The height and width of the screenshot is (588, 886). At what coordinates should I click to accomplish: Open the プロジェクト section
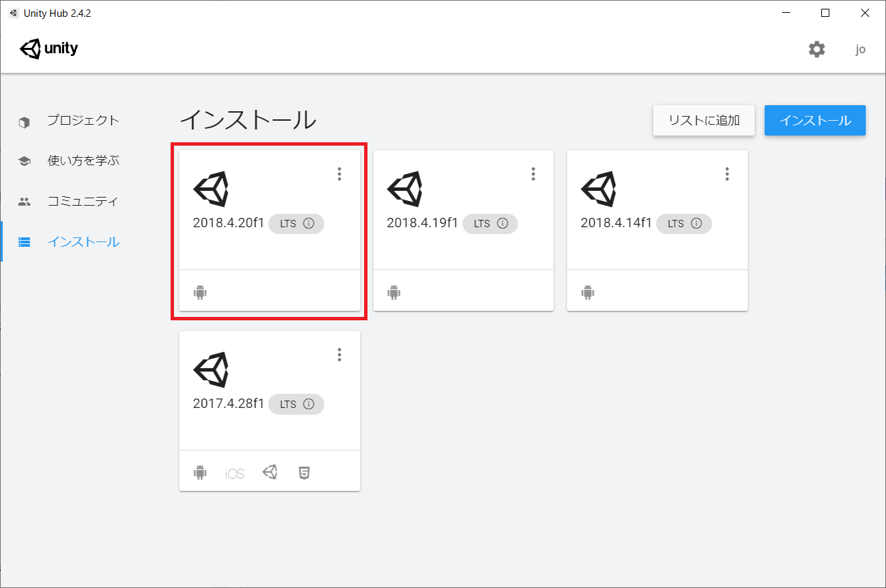click(x=83, y=121)
